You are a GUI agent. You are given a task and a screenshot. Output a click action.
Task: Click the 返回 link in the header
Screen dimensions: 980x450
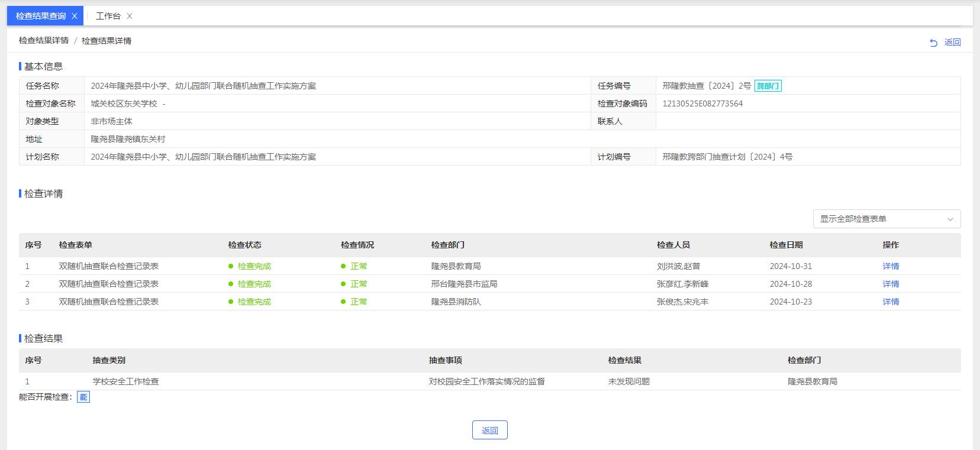(952, 43)
